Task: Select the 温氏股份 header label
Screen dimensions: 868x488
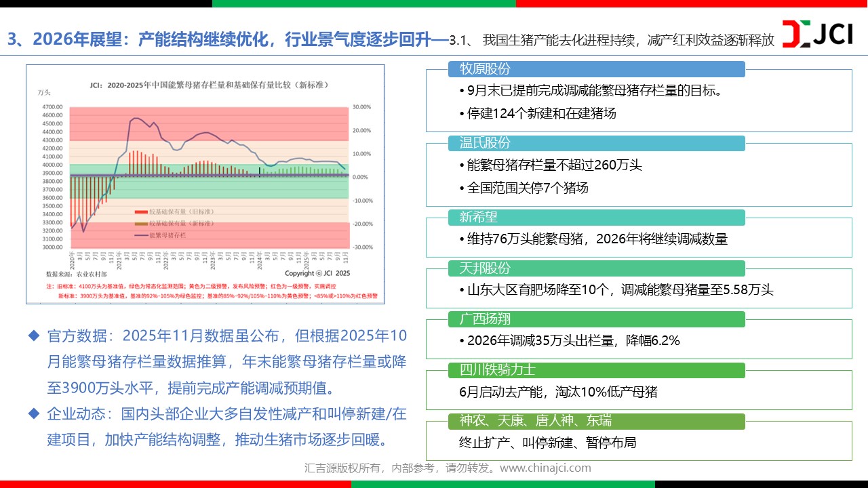Action: 485,143
